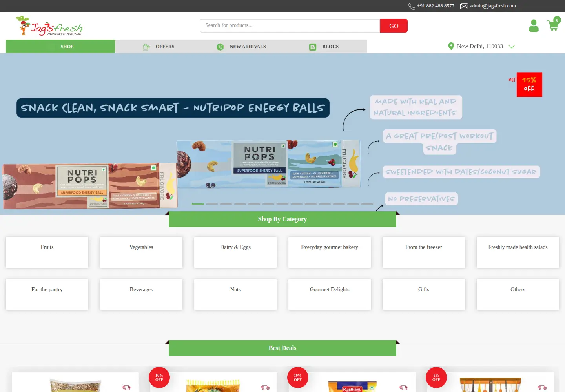Image resolution: width=565 pixels, height=392 pixels.
Task: Click the Offers tag icon
Action: click(x=146, y=47)
